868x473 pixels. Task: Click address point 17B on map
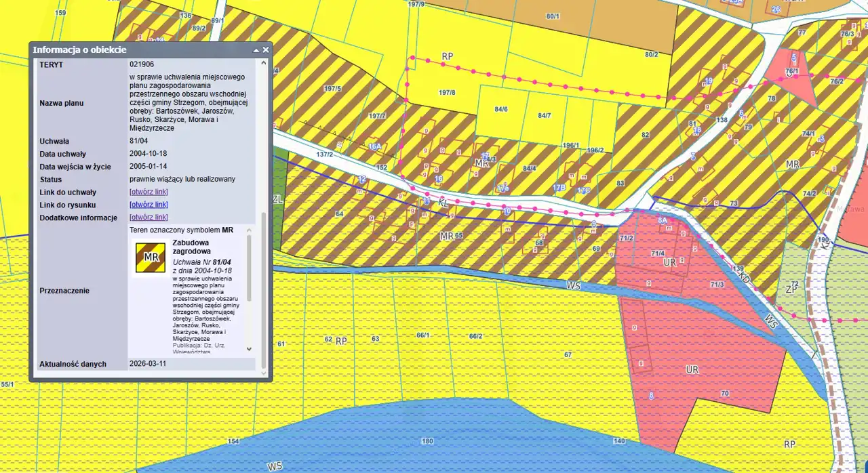[559, 188]
